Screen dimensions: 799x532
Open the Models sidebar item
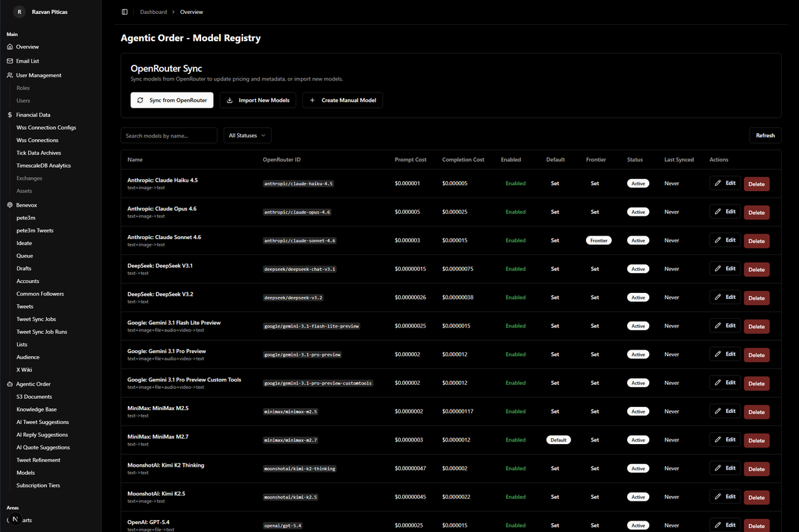click(x=25, y=473)
